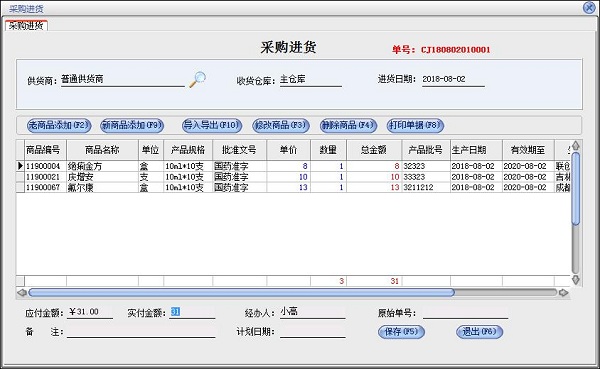600x369 pixels.
Task: Click the supplier search magnifier icon
Action: (197, 80)
